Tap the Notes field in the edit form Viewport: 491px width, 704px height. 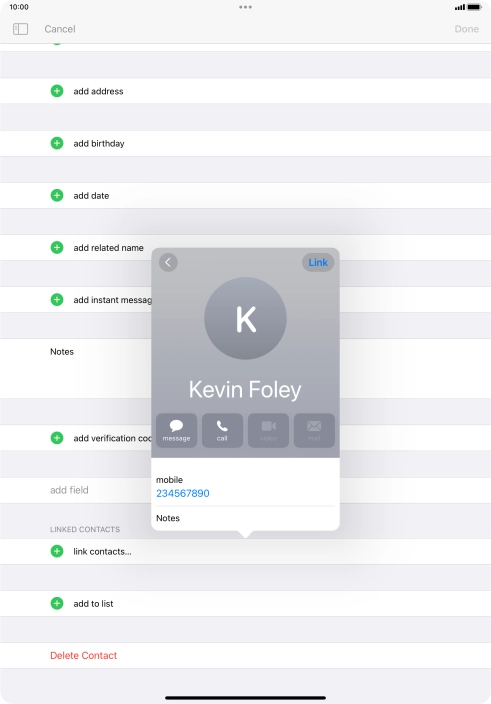pos(246,368)
